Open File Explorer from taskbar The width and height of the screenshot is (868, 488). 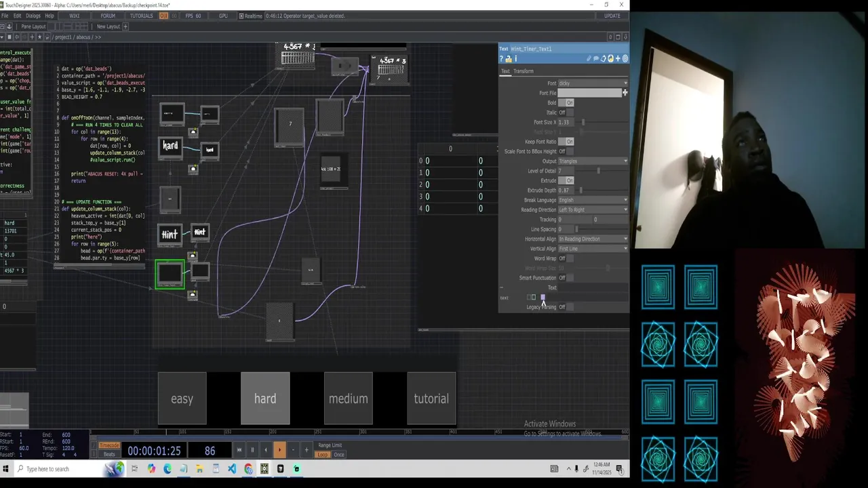(199, 469)
